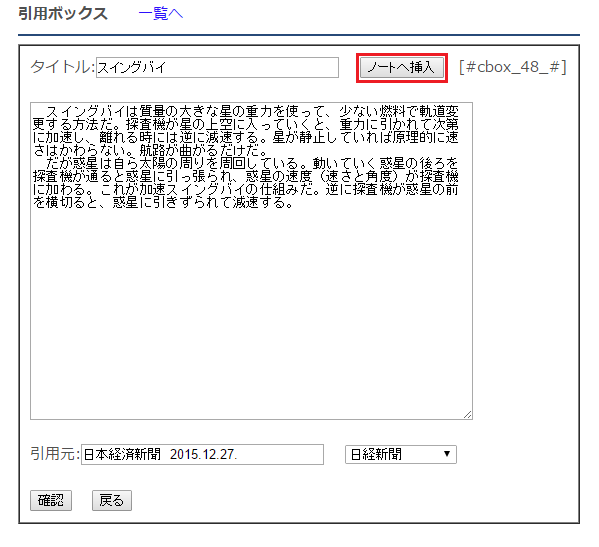Viewport: 599px width, 547px height.
Task: Click the 引用元: field label
Action: click(x=55, y=454)
